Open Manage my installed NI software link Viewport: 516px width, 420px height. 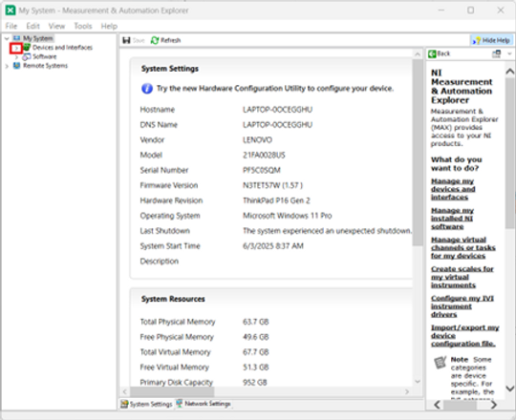pos(452,219)
